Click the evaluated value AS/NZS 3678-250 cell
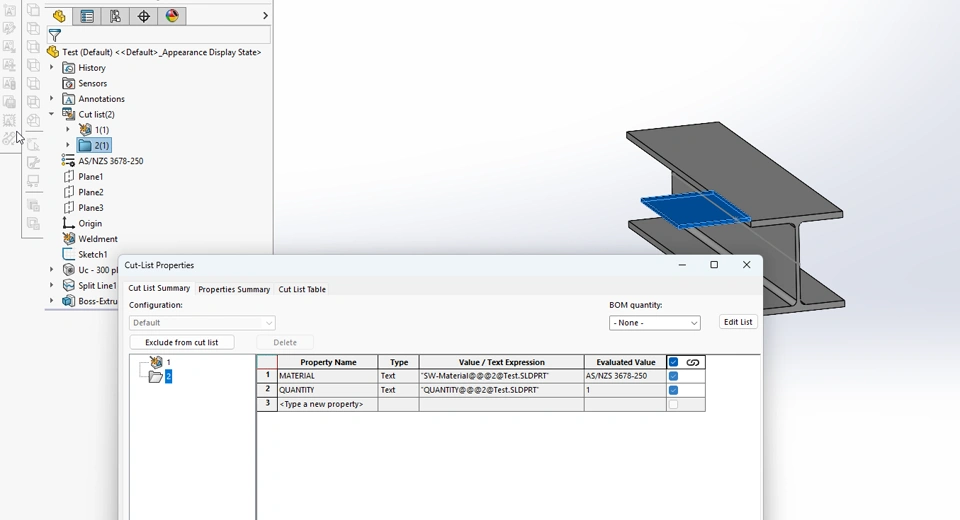The height and width of the screenshot is (520, 960). pyautogui.click(x=625, y=376)
